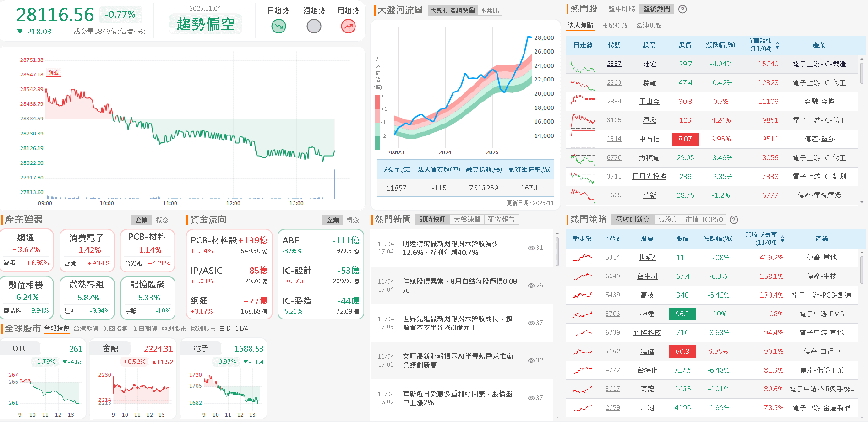Switch to 市場焦點 tab
Image resolution: width=868 pixels, height=422 pixels.
tap(614, 26)
